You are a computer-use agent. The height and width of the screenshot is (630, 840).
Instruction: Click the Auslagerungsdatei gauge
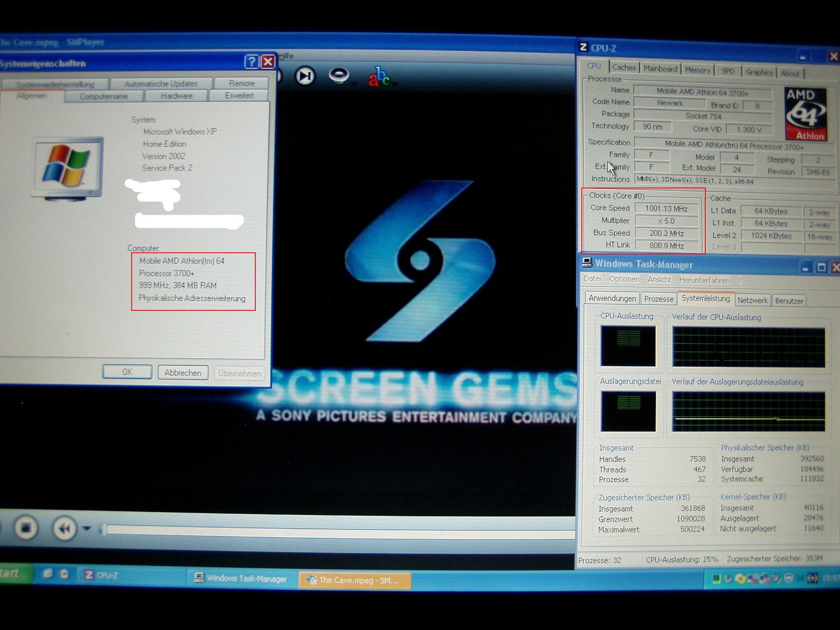click(x=628, y=411)
